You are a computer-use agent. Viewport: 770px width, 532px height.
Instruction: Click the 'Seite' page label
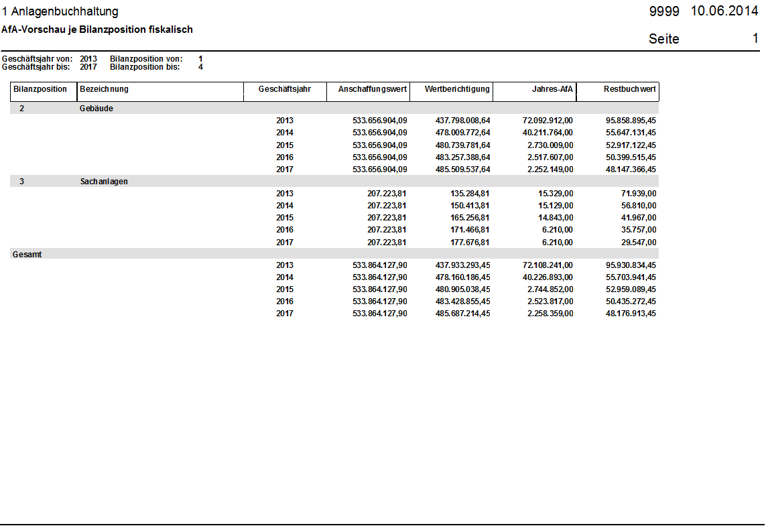point(663,39)
